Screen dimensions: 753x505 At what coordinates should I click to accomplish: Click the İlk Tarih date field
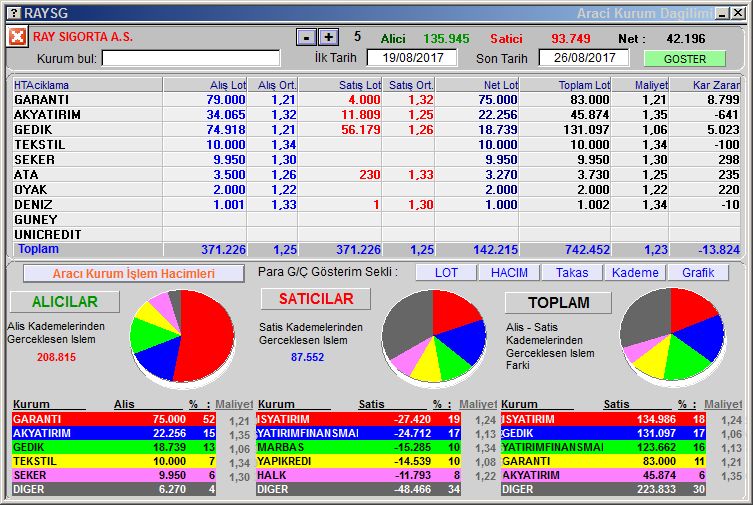coord(412,58)
